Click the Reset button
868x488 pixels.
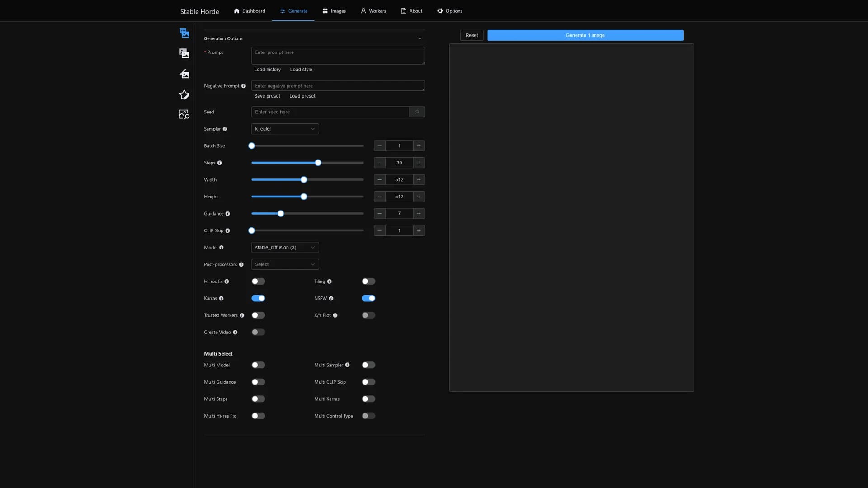(x=472, y=35)
